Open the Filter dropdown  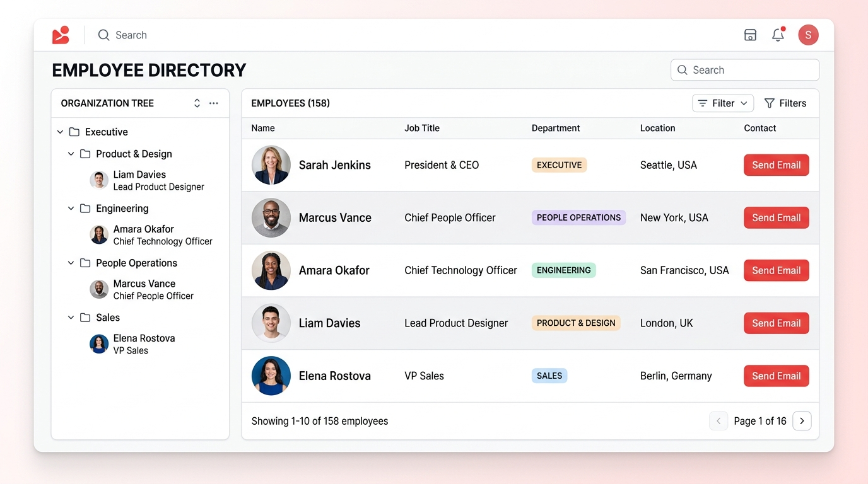coord(723,103)
